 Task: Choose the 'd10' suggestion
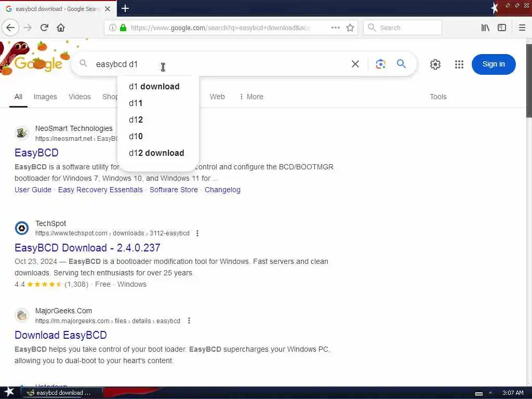[x=158, y=137]
